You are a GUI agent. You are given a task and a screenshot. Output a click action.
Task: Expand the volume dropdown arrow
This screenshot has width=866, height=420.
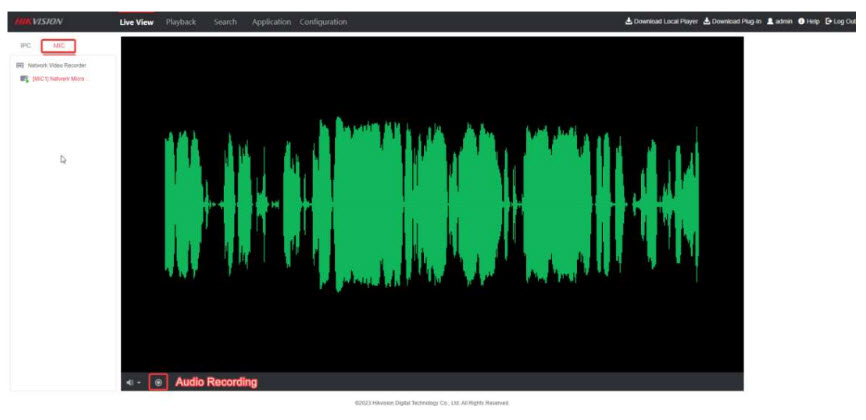click(x=139, y=383)
